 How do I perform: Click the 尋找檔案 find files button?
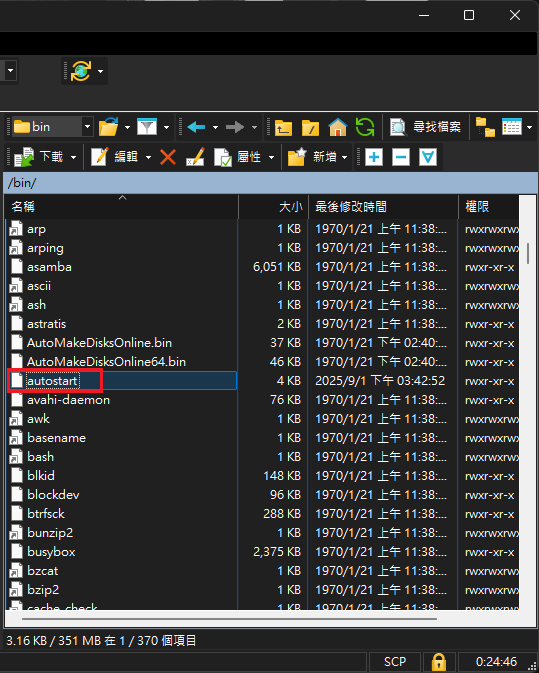pyautogui.click(x=425, y=127)
